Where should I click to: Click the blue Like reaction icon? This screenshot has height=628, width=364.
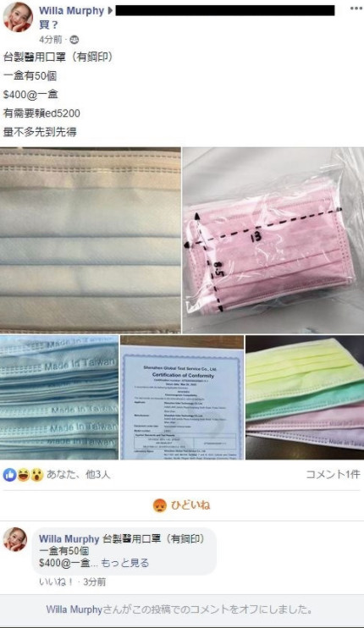click(9, 475)
